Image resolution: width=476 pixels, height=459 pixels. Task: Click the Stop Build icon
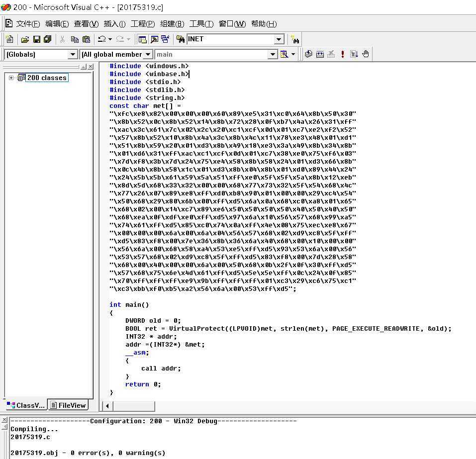[x=331, y=54]
